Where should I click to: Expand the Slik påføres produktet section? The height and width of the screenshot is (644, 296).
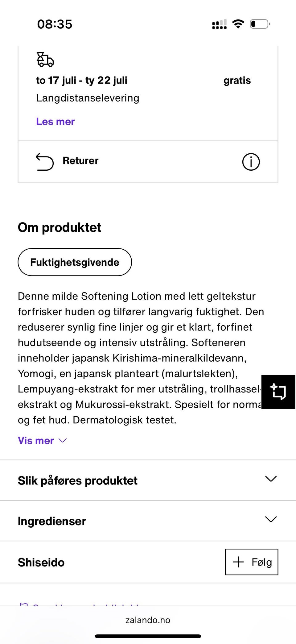[x=147, y=480]
